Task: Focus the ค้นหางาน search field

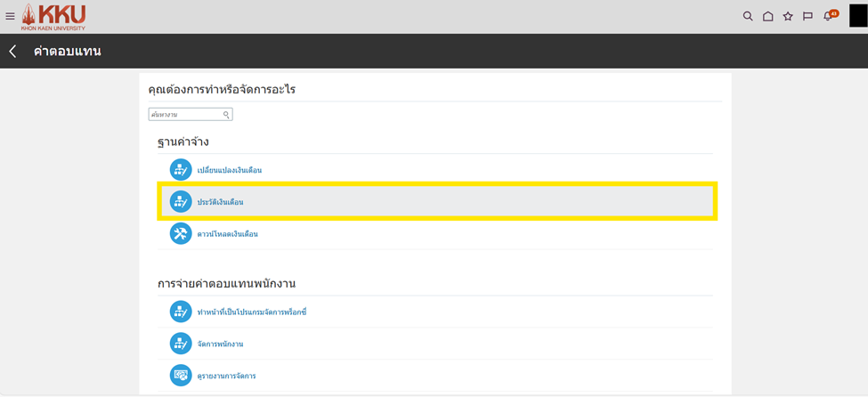Action: pyautogui.click(x=185, y=115)
